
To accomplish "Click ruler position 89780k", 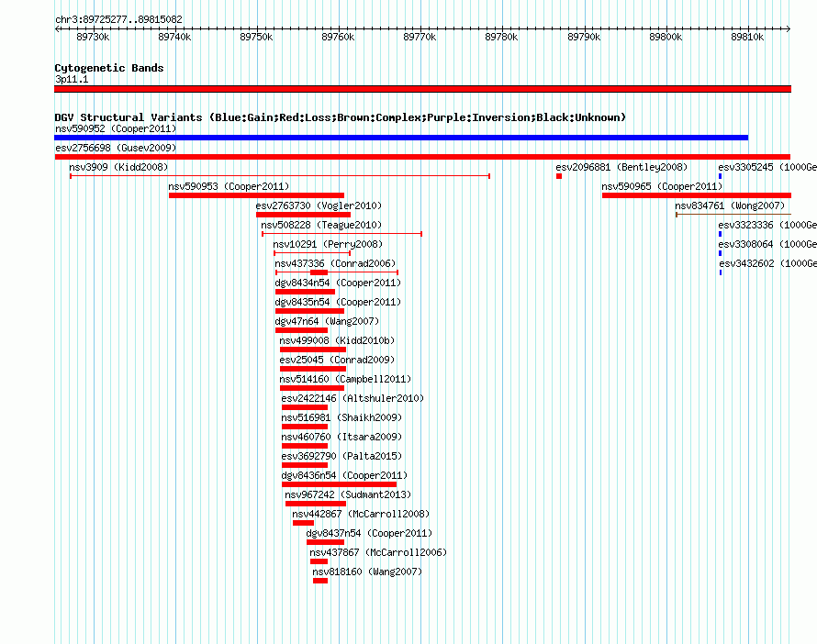I will (x=501, y=37).
